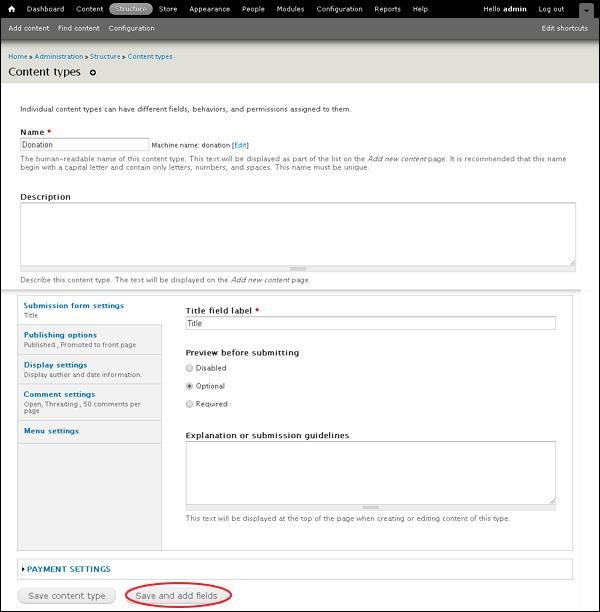Image resolution: width=600 pixels, height=612 pixels.
Task: Click Save and add fields button
Action: [176, 596]
